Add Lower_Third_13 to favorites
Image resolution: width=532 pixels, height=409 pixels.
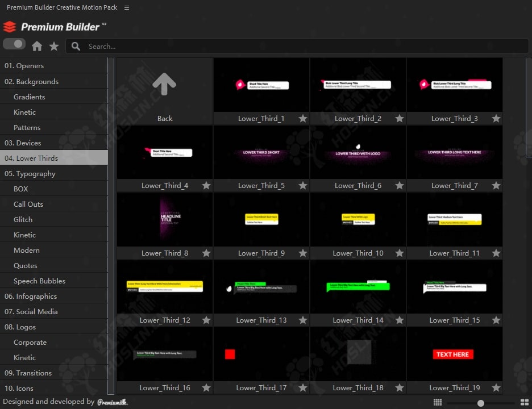point(303,320)
